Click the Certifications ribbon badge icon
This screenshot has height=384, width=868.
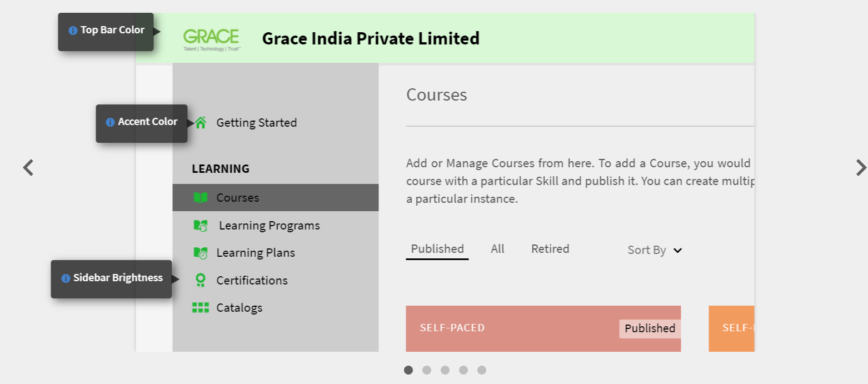pos(201,280)
